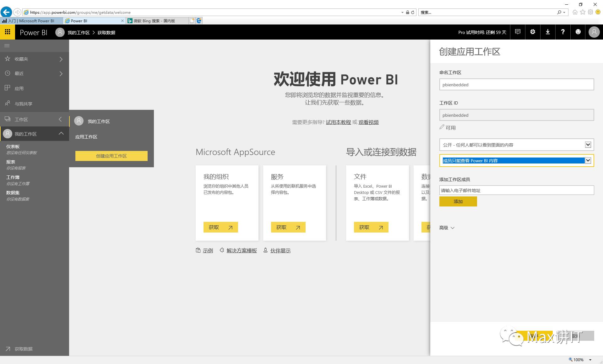
Task: Open the settings gear in Power BI header
Action: tap(533, 32)
